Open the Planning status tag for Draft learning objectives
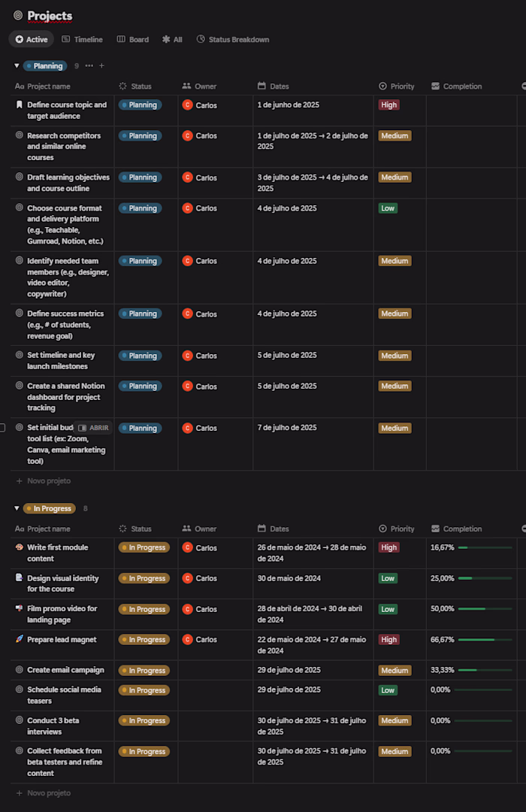 tap(140, 177)
